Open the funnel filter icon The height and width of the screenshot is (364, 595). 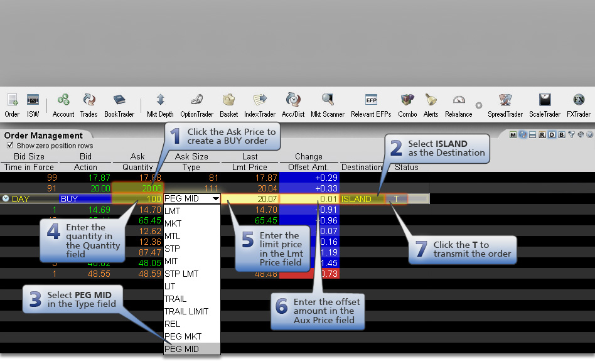coord(572,135)
